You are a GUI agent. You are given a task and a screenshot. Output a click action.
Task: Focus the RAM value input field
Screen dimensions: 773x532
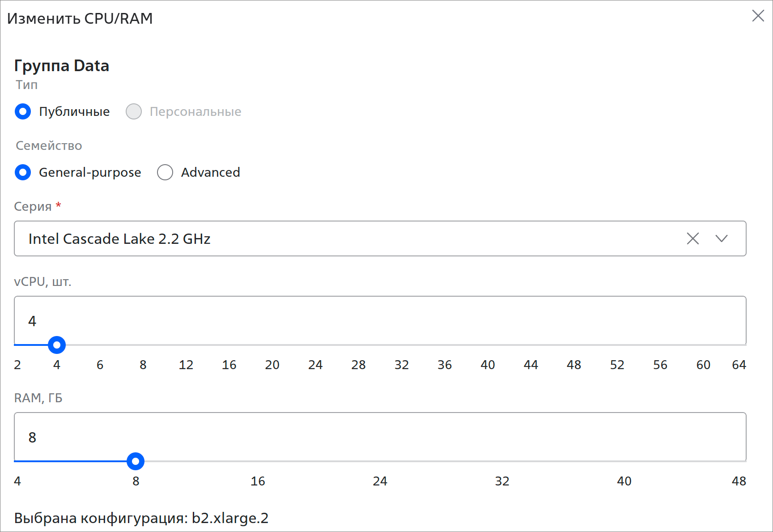click(380, 437)
